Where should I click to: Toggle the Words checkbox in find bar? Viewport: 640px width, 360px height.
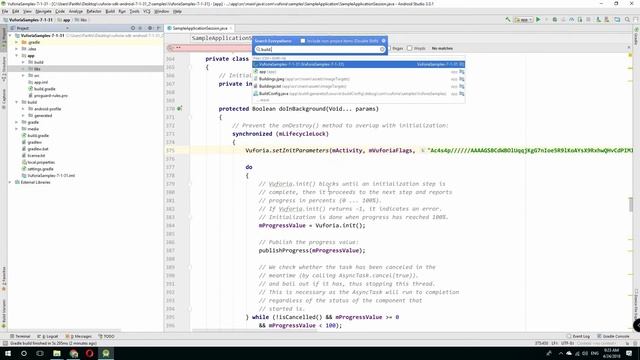409,48
